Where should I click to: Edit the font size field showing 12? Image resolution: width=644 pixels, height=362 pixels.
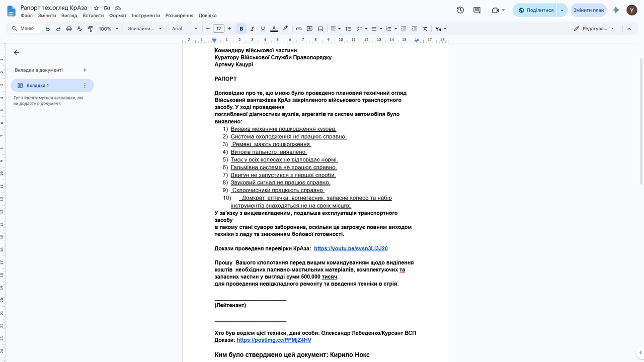coord(218,29)
